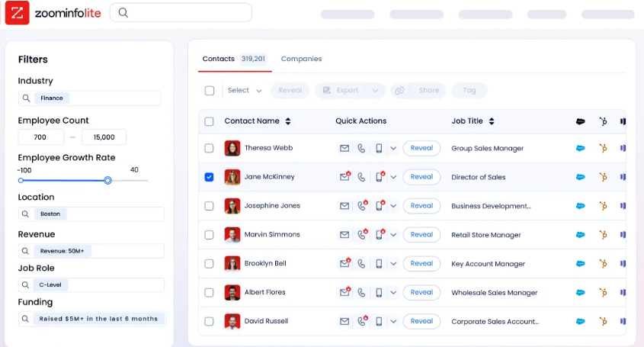Uncheck the box for Jane McKinney
Image resolution: width=644 pixels, height=347 pixels.
click(209, 177)
